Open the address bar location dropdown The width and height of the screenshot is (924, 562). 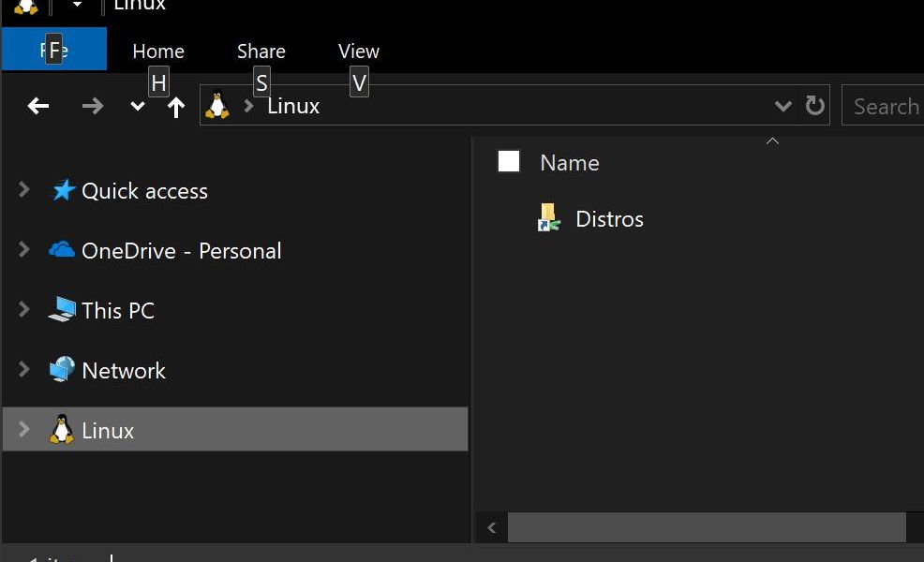click(x=783, y=106)
